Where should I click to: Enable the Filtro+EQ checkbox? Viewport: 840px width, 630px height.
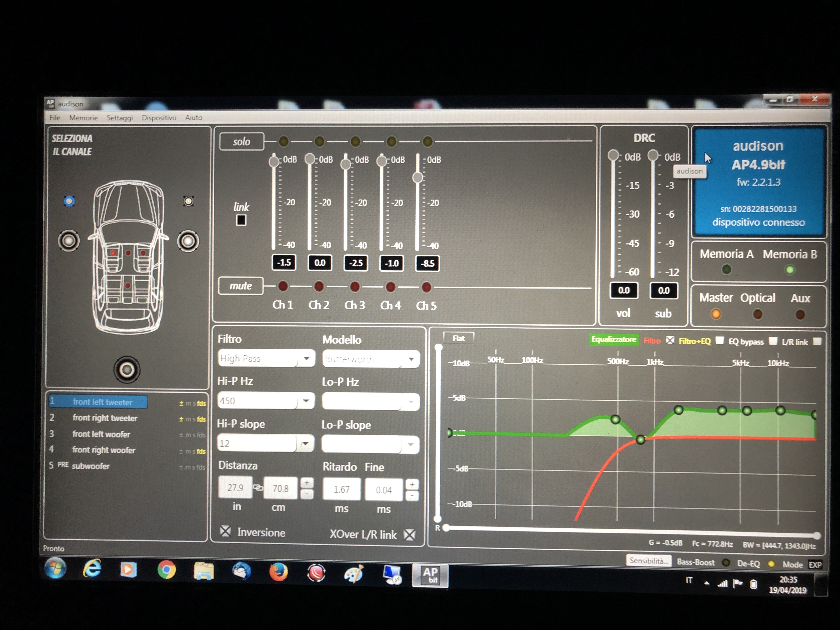[719, 340]
